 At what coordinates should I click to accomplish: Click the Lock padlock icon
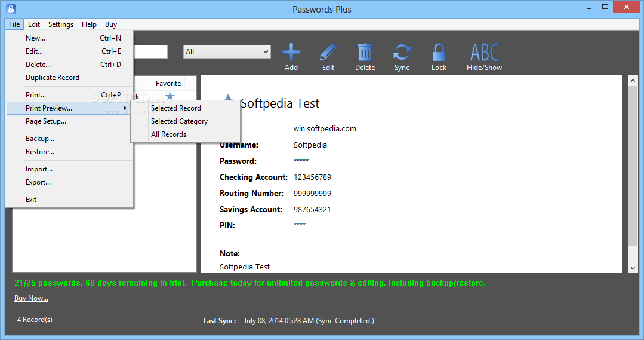[439, 53]
